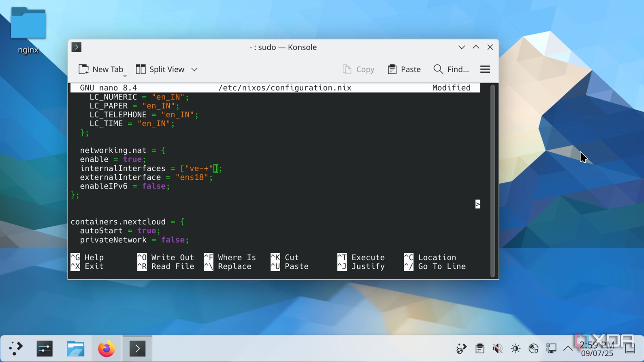Unmute audio via the muted speaker tray icon
The height and width of the screenshot is (362, 644).
(497, 348)
